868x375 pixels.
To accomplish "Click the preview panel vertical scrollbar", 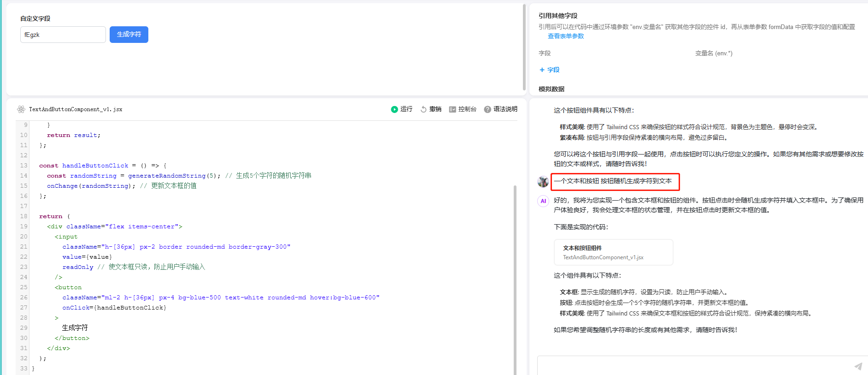I will pos(524,46).
